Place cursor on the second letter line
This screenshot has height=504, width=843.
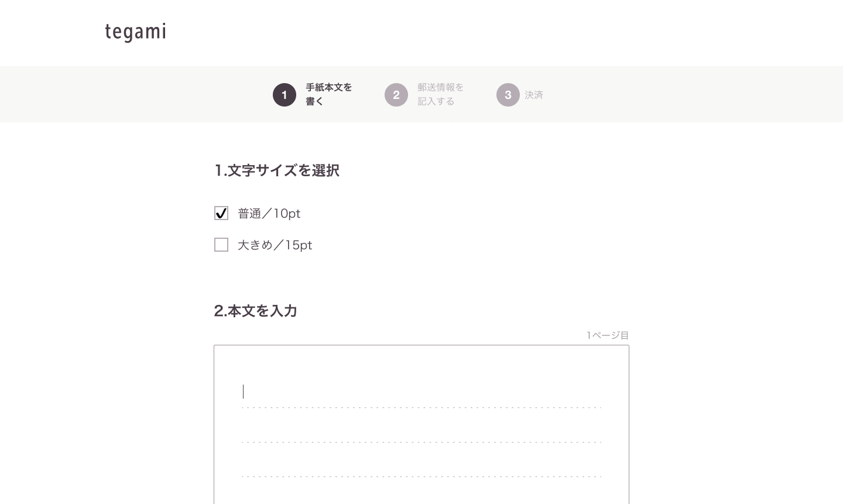(421, 427)
